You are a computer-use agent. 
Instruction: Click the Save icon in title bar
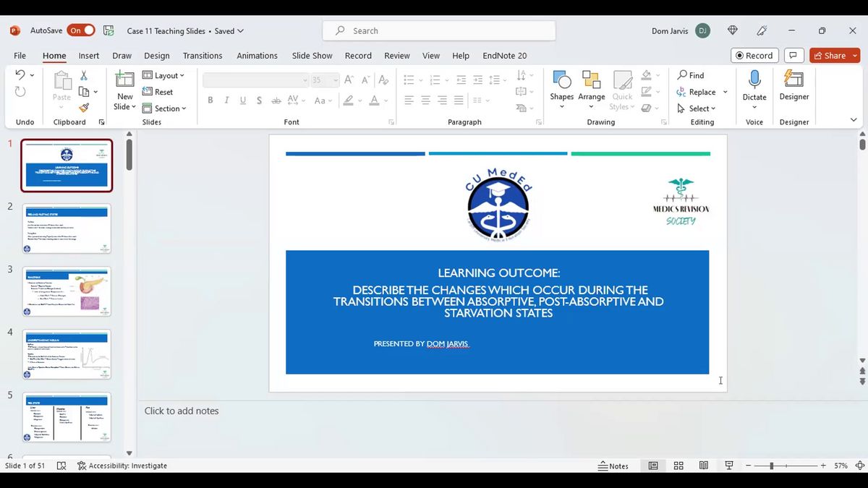point(109,31)
